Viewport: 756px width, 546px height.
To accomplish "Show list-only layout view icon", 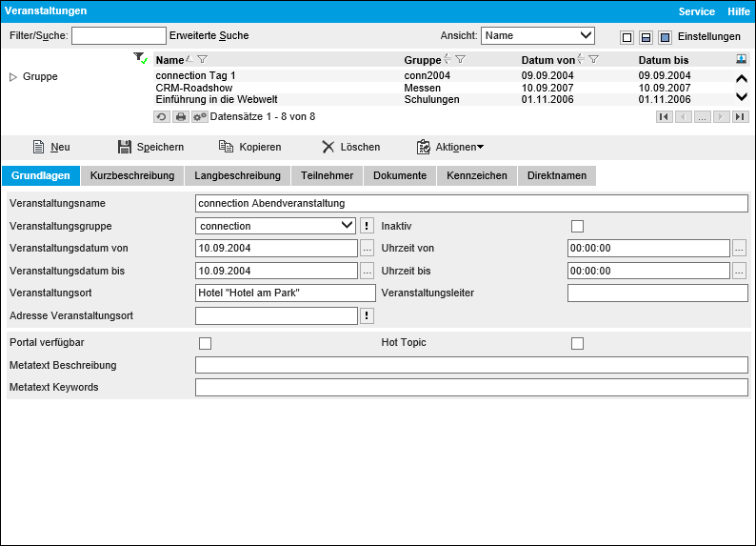I will (x=627, y=37).
